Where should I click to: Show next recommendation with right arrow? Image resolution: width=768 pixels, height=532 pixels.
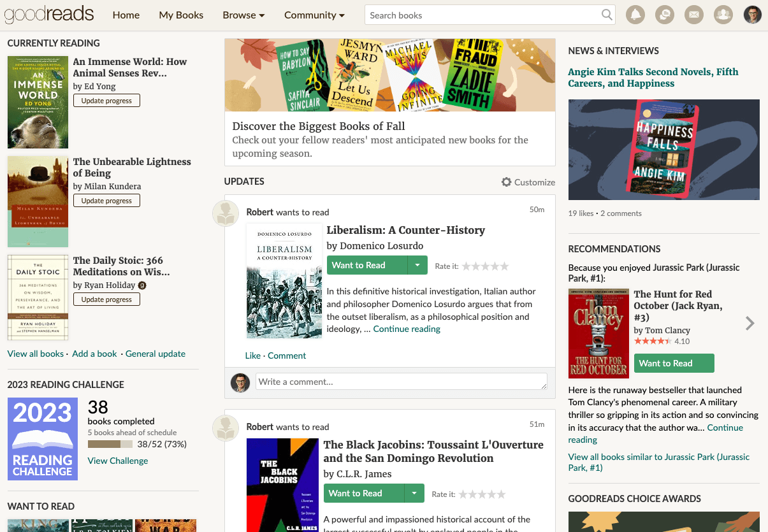750,324
